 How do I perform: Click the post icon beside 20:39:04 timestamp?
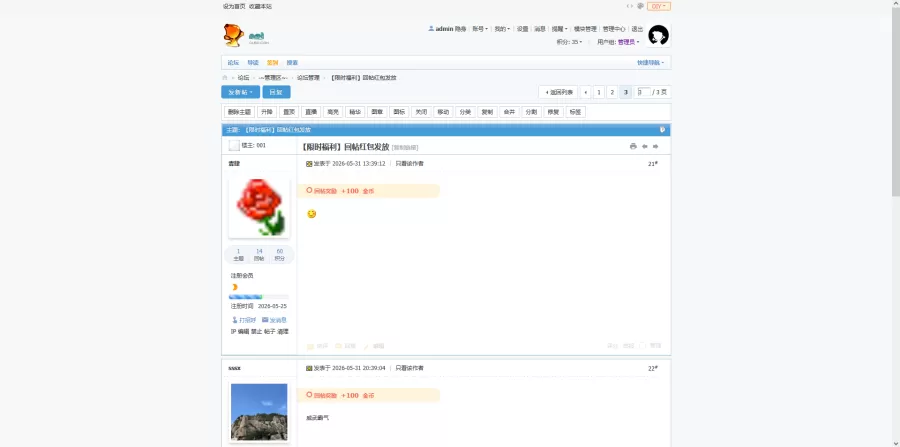pos(309,368)
